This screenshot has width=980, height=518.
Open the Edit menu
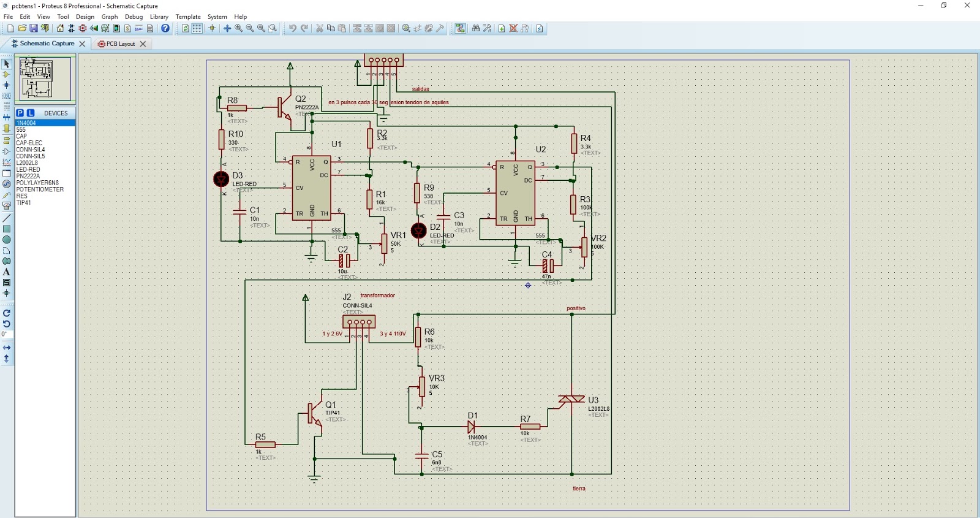(x=25, y=17)
